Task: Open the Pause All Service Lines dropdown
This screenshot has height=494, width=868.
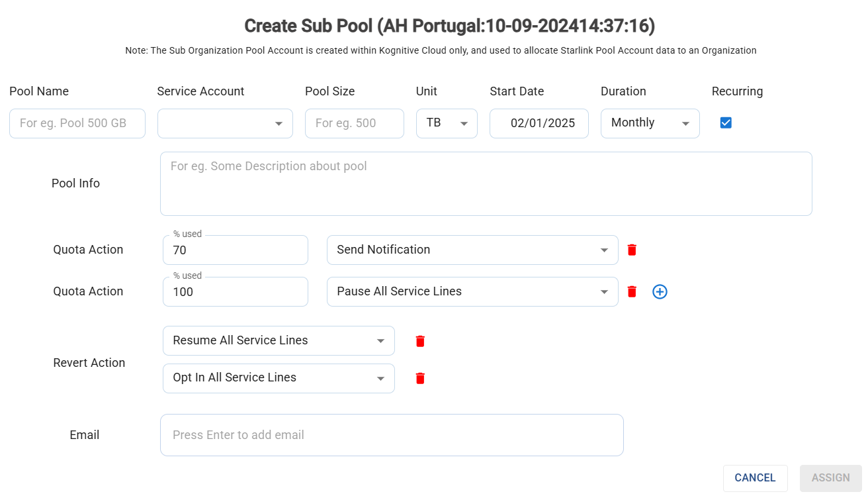Action: click(x=472, y=291)
